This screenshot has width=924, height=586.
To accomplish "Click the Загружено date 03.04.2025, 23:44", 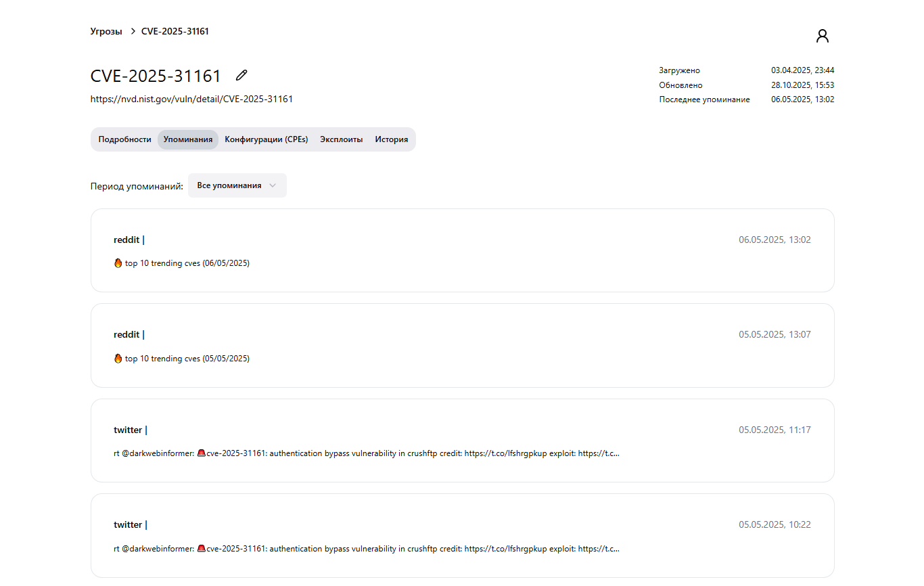I will [803, 70].
